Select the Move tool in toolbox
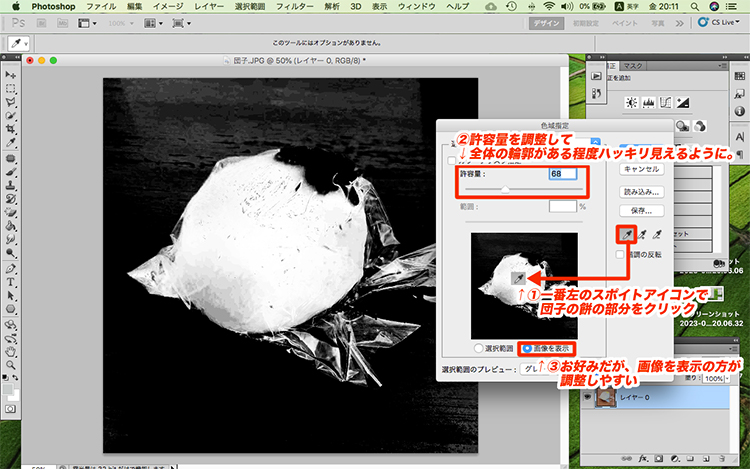The width and height of the screenshot is (750, 469). point(10,75)
